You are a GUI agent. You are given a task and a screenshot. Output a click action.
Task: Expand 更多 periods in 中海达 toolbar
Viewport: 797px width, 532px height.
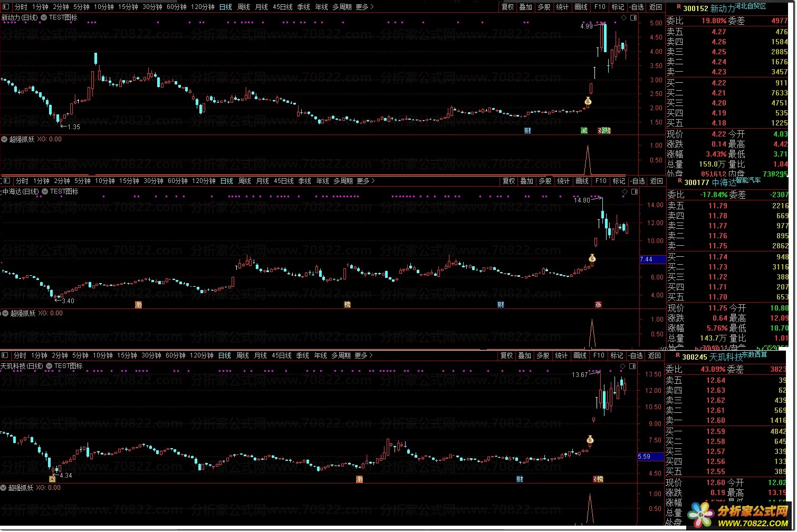[366, 181]
